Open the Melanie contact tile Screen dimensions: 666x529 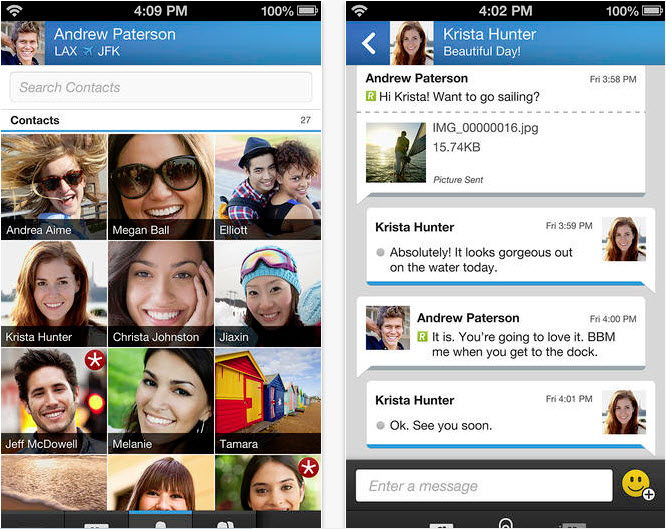coord(161,401)
